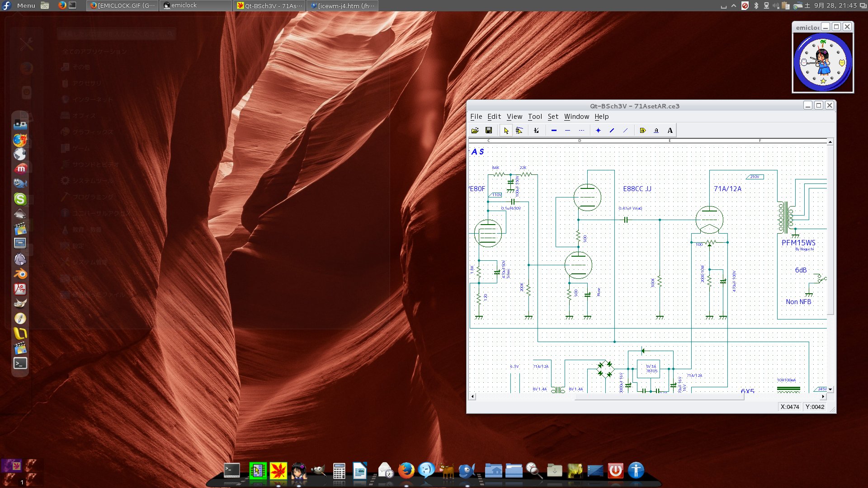The width and height of the screenshot is (868, 488).
Task: Expand the サウンドとビデオ category in the app menu
Action: pyautogui.click(x=95, y=164)
